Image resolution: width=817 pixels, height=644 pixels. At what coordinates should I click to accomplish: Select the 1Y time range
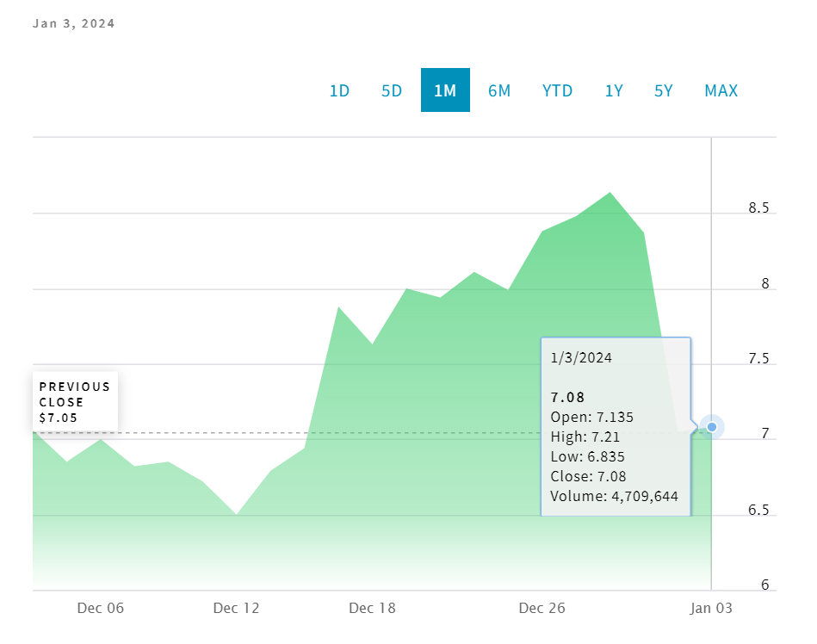click(614, 90)
